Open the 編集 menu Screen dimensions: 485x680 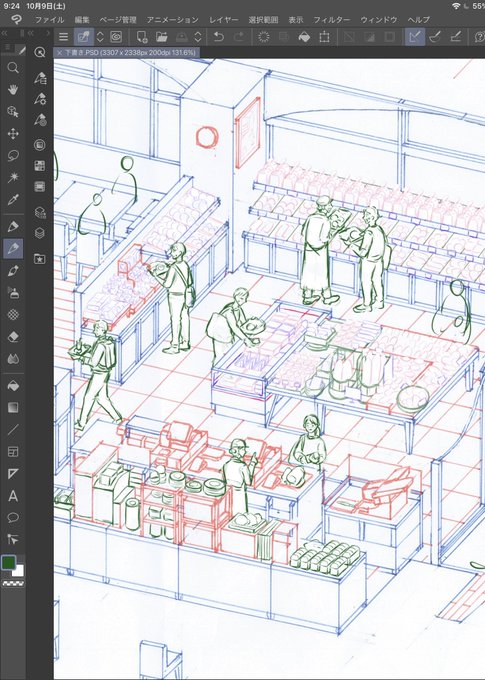tap(82, 20)
